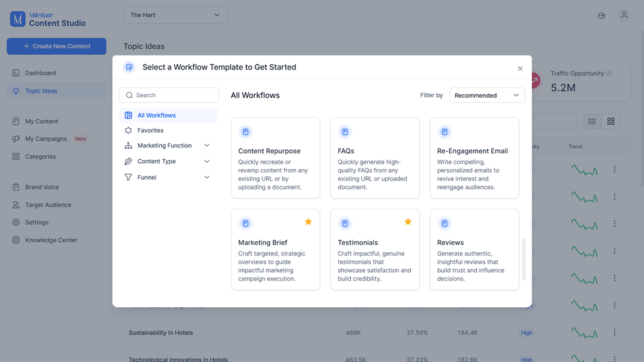644x362 pixels.
Task: Click the Target Audience person icon
Action: pyautogui.click(x=16, y=205)
